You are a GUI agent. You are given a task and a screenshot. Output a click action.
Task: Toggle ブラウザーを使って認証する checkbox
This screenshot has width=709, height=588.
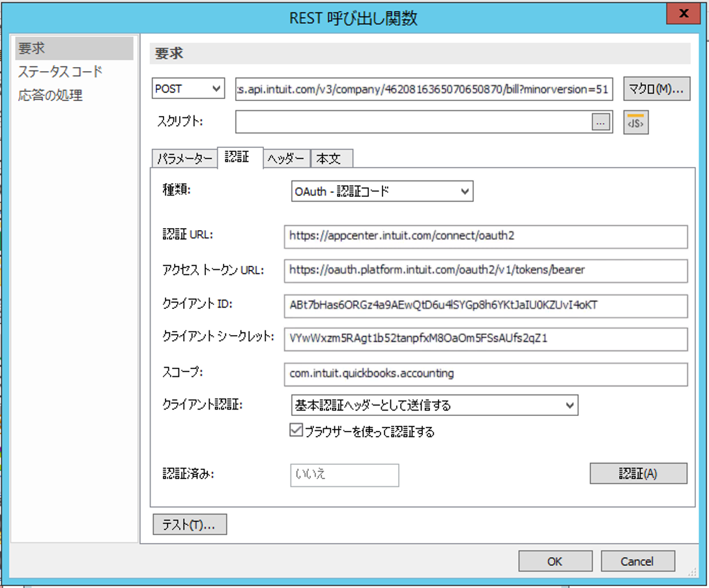pyautogui.click(x=296, y=430)
